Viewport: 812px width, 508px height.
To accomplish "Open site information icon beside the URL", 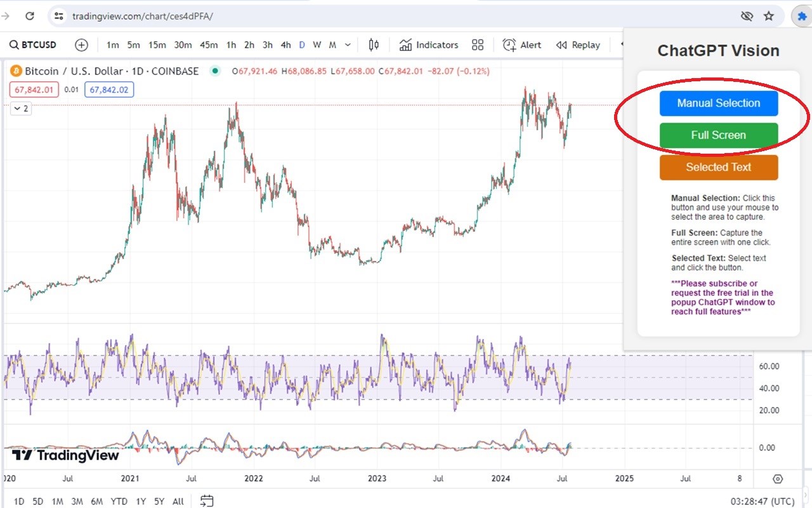I will 58,16.
